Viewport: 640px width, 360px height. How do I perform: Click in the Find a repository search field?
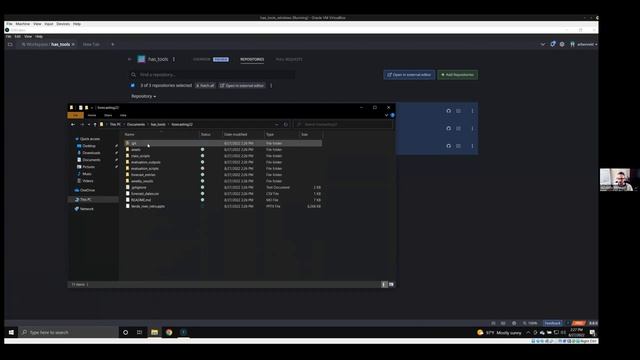tap(212, 75)
